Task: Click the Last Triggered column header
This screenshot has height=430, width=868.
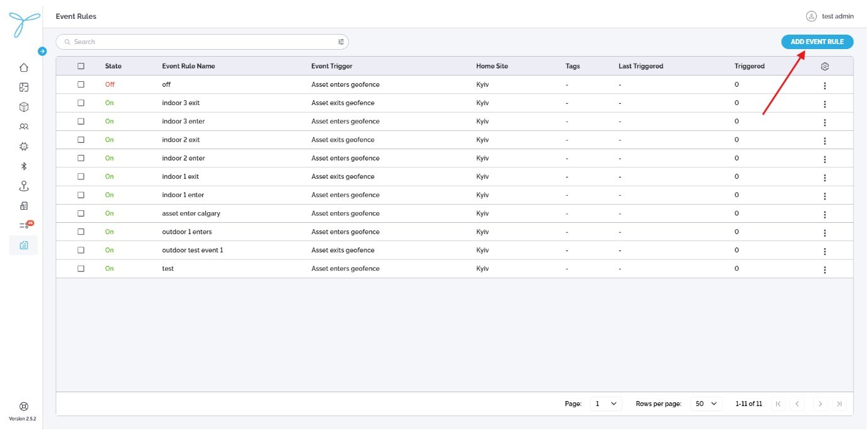Action: 641,66
